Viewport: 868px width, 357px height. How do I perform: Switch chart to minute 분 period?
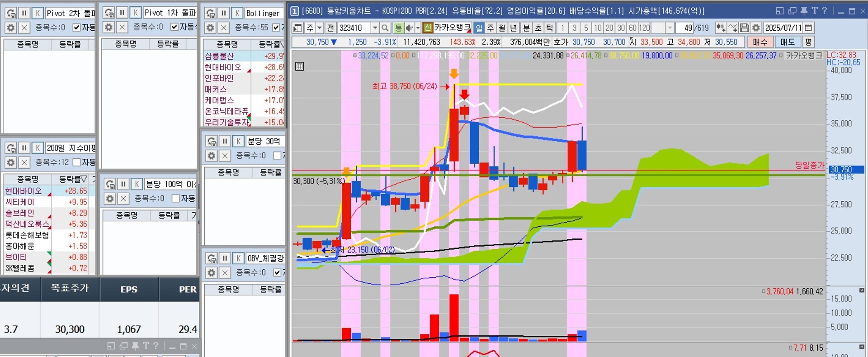(526, 28)
